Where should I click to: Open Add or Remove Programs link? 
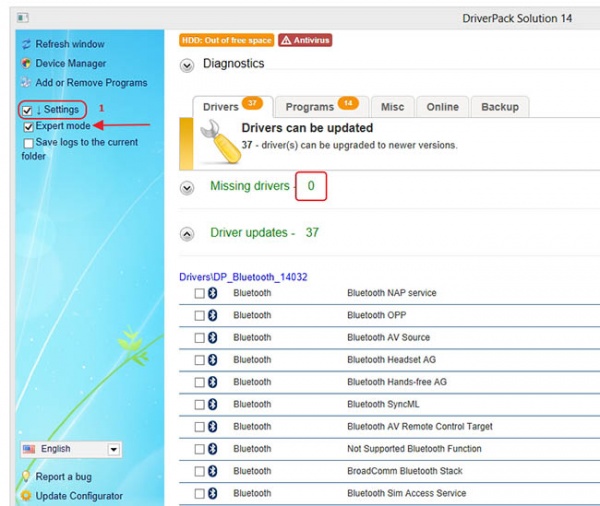tap(91, 83)
